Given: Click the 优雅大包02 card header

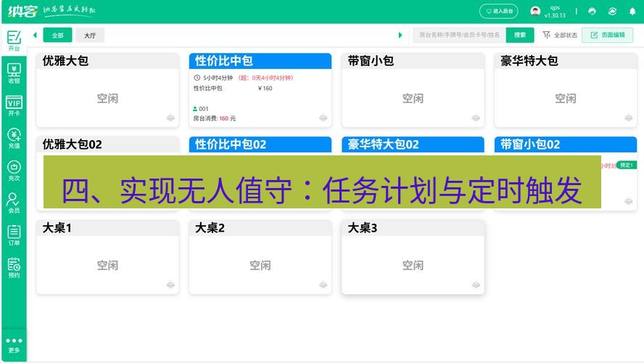Looking at the screenshot, I should click(107, 144).
